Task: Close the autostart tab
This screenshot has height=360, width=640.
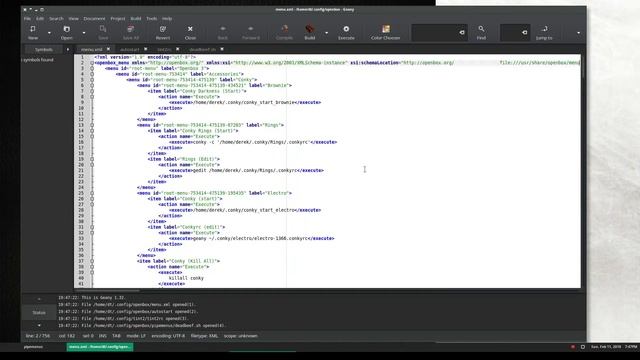Action: point(146,49)
